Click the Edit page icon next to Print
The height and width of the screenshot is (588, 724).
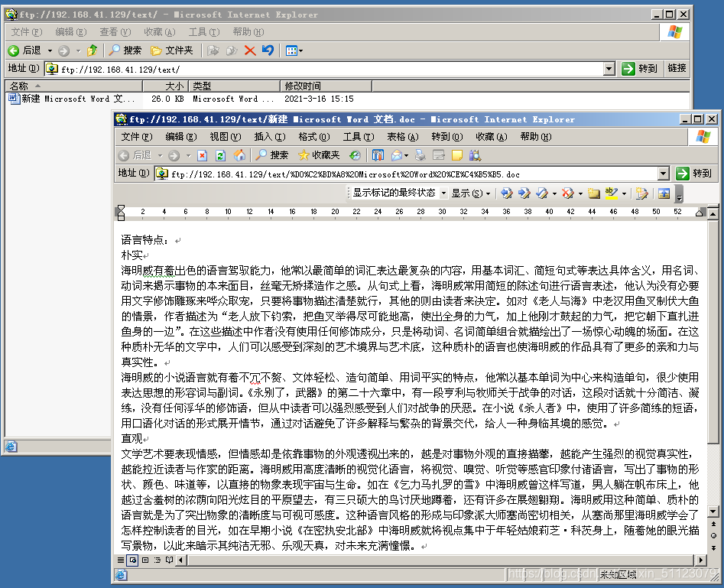click(x=439, y=156)
